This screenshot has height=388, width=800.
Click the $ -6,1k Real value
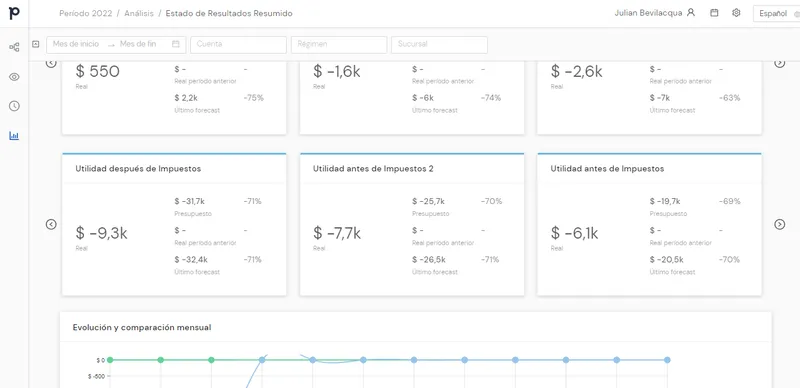[574, 233]
